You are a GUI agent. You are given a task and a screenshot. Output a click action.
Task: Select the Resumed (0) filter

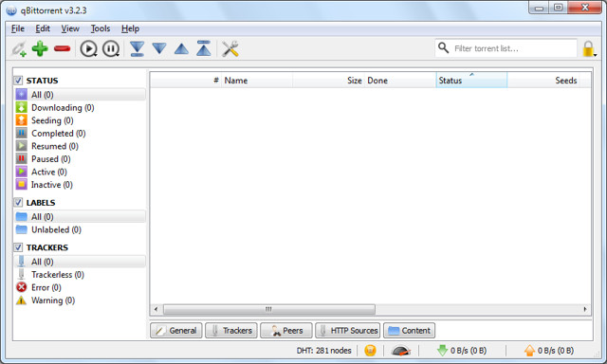(x=80, y=146)
